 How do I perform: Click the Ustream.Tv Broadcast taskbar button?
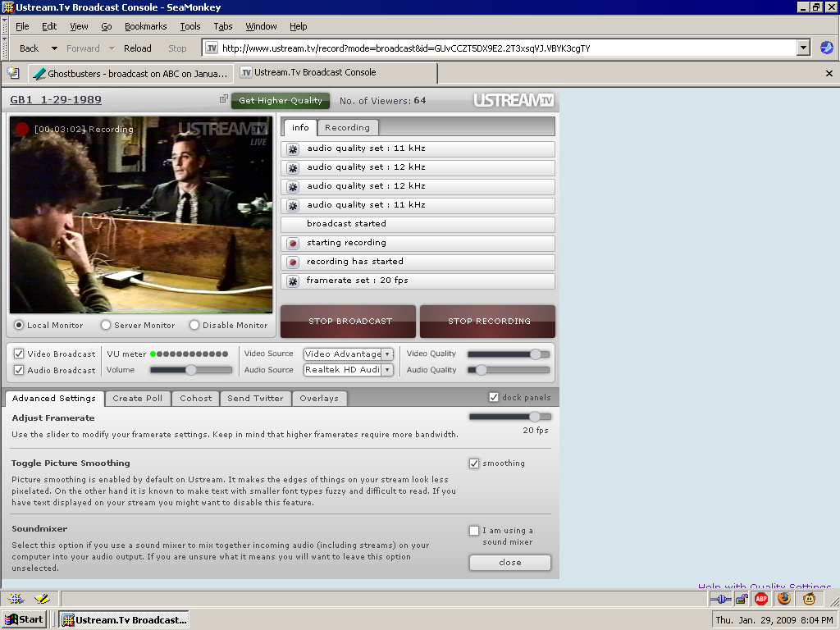point(125,620)
